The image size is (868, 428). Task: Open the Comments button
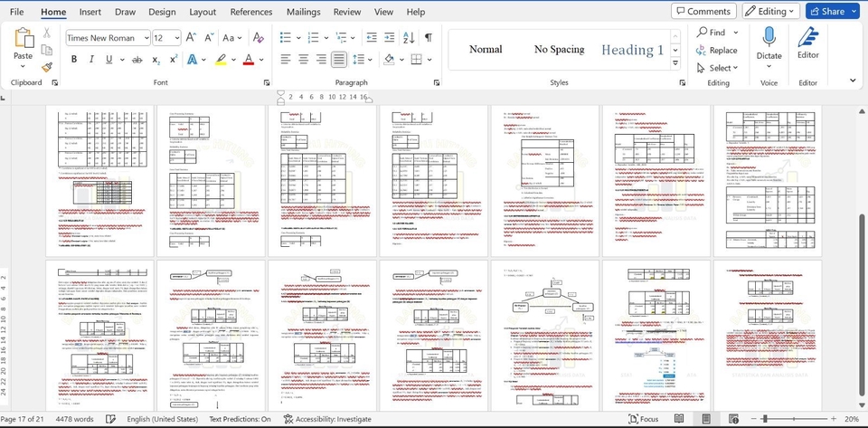[x=703, y=11]
